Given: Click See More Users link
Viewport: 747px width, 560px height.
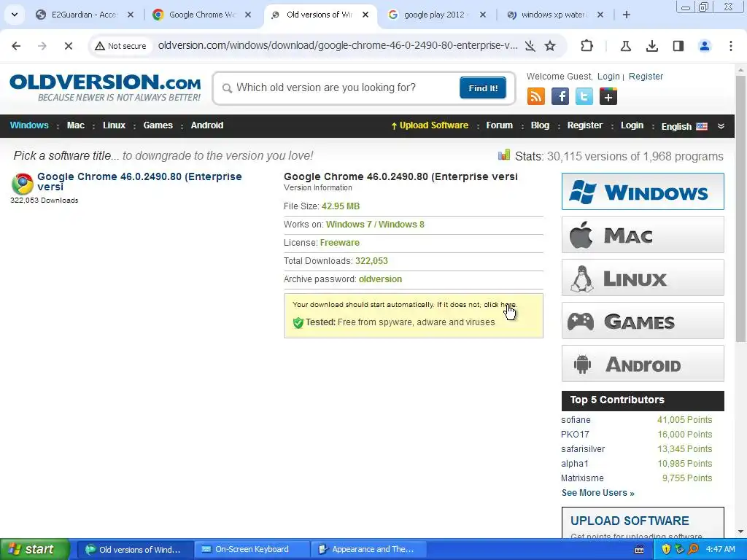Looking at the screenshot, I should pyautogui.click(x=598, y=493).
